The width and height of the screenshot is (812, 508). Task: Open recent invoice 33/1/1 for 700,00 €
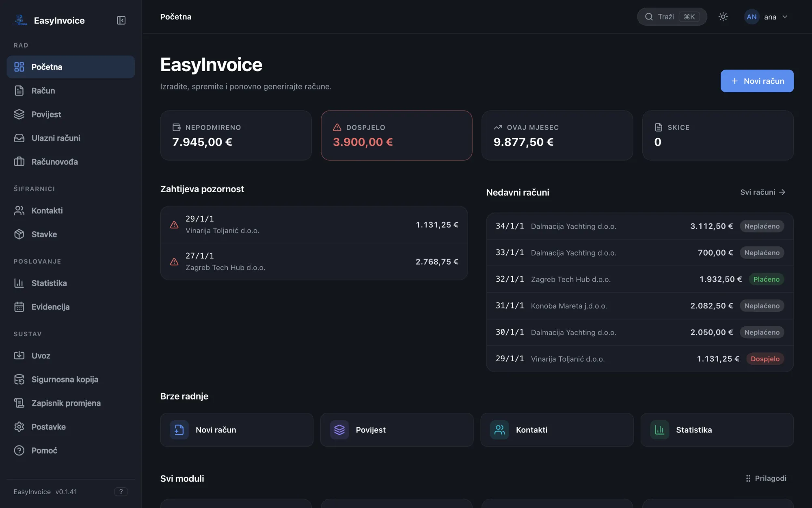(x=640, y=253)
